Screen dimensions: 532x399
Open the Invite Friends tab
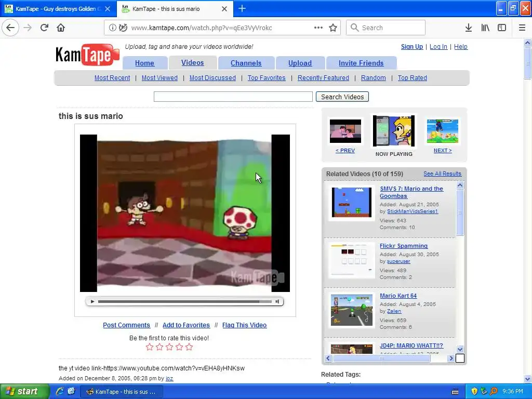point(361,63)
